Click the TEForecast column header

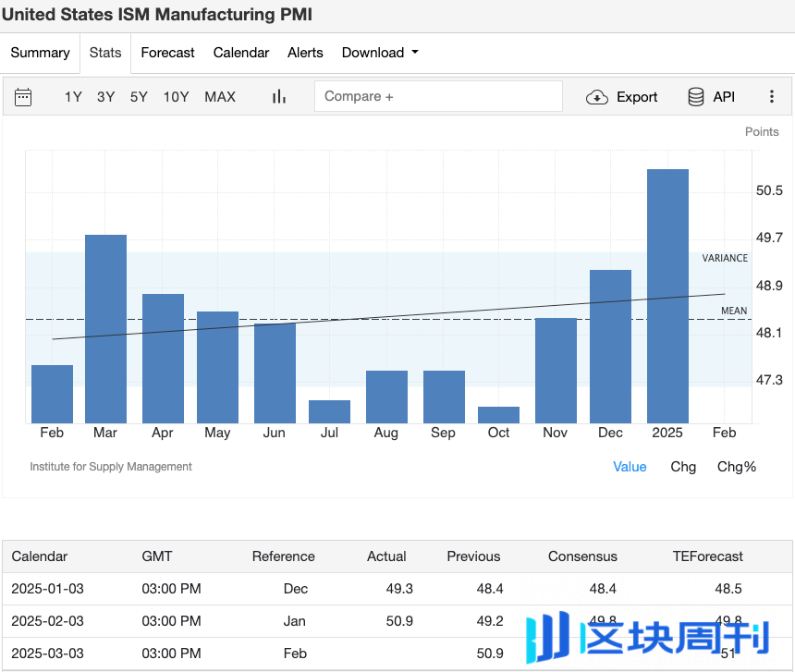(708, 556)
